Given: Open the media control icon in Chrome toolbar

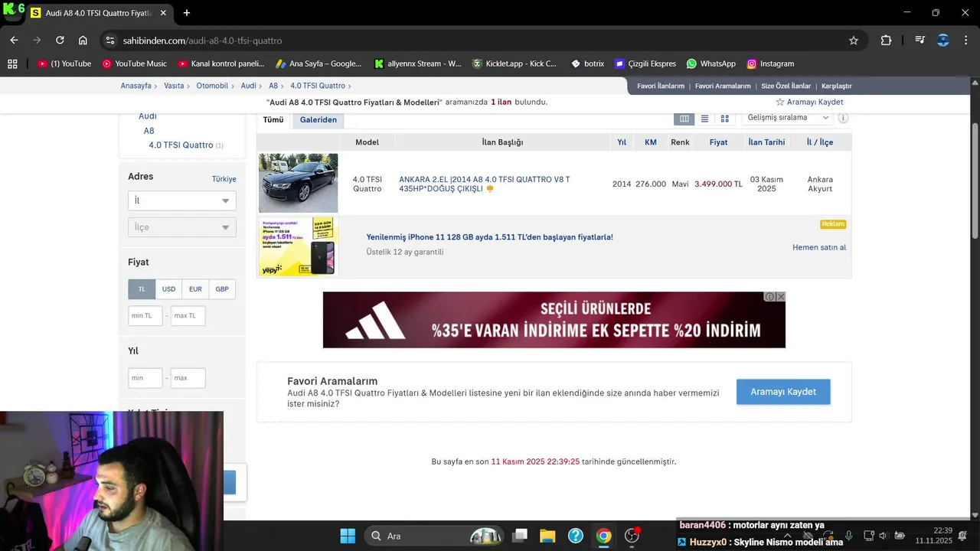Looking at the screenshot, I should tap(920, 41).
